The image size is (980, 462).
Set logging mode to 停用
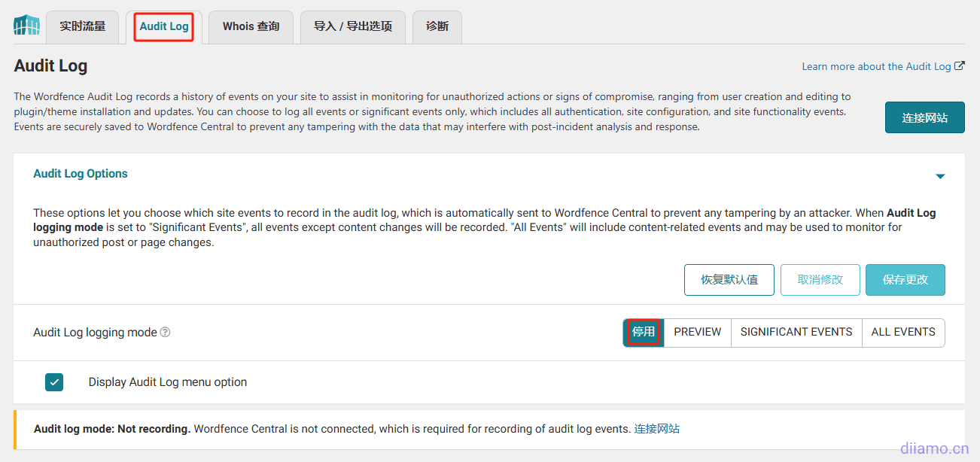click(x=644, y=332)
